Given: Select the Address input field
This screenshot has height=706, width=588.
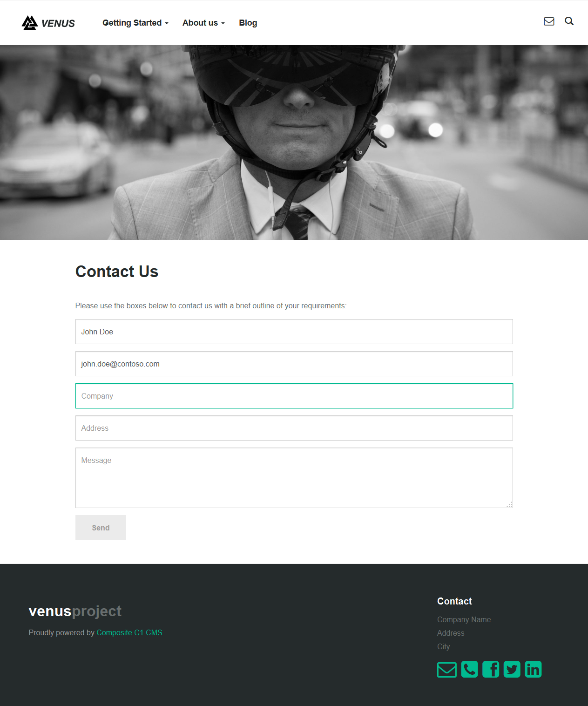Looking at the screenshot, I should (294, 428).
